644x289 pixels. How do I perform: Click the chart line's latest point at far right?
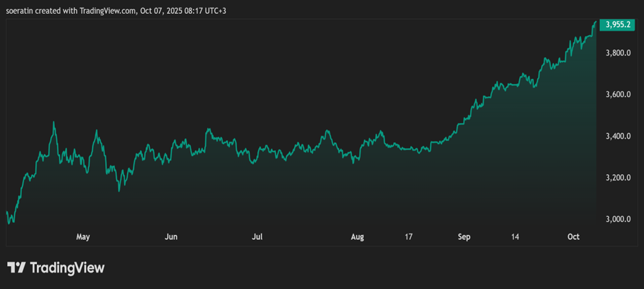[594, 22]
